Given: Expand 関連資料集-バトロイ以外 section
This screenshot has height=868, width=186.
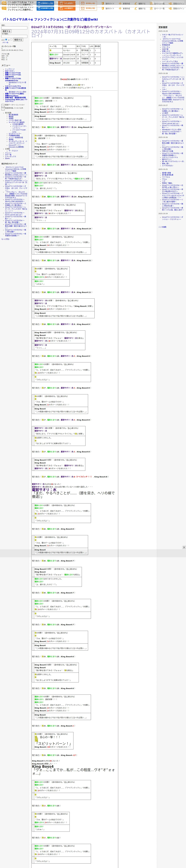Looking at the screenshot, I should 3,108.
